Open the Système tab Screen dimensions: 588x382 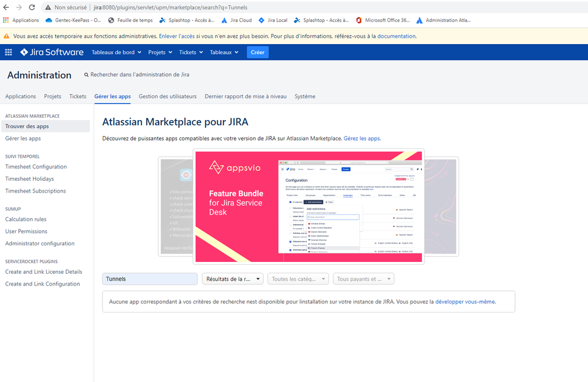pos(305,97)
